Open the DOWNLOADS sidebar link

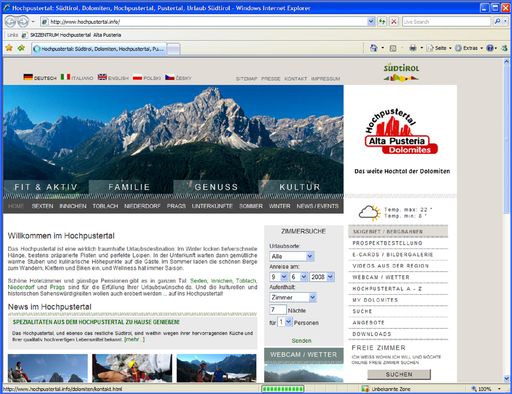point(372,334)
